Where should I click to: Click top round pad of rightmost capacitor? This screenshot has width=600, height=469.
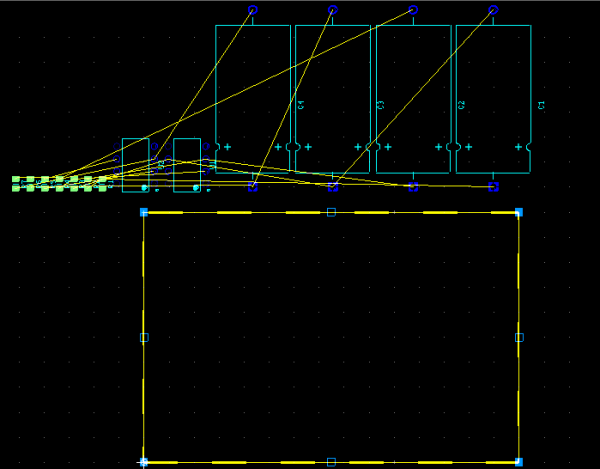click(x=493, y=11)
